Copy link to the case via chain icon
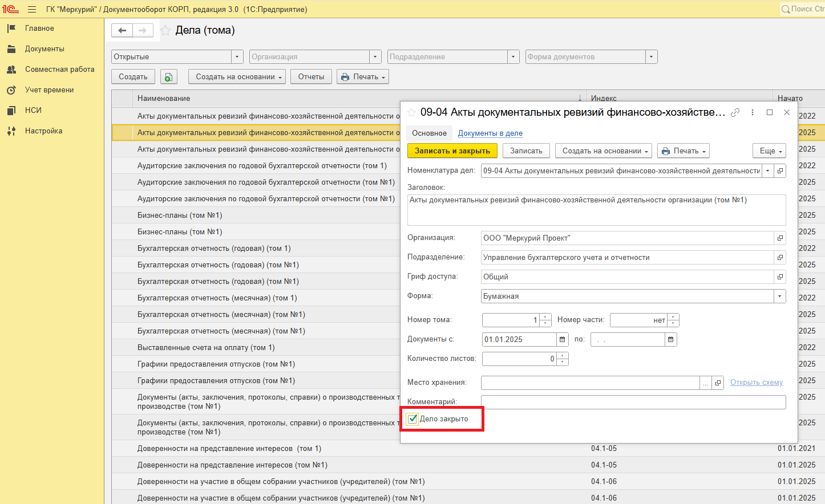The width and height of the screenshot is (825, 504). coord(735,113)
